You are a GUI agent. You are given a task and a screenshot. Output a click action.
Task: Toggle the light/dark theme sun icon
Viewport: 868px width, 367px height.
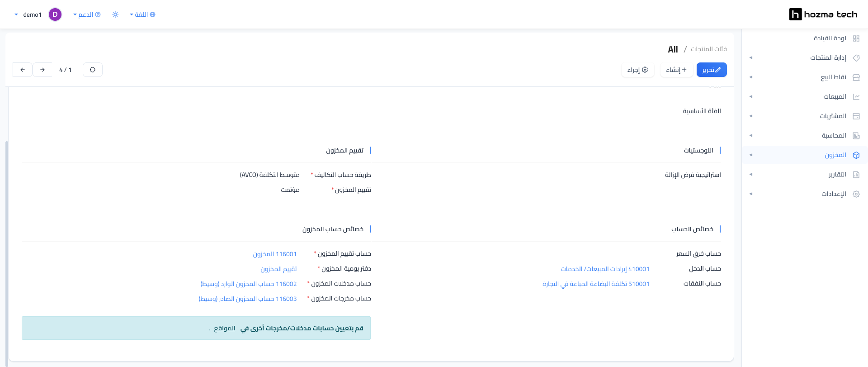pyautogui.click(x=115, y=14)
